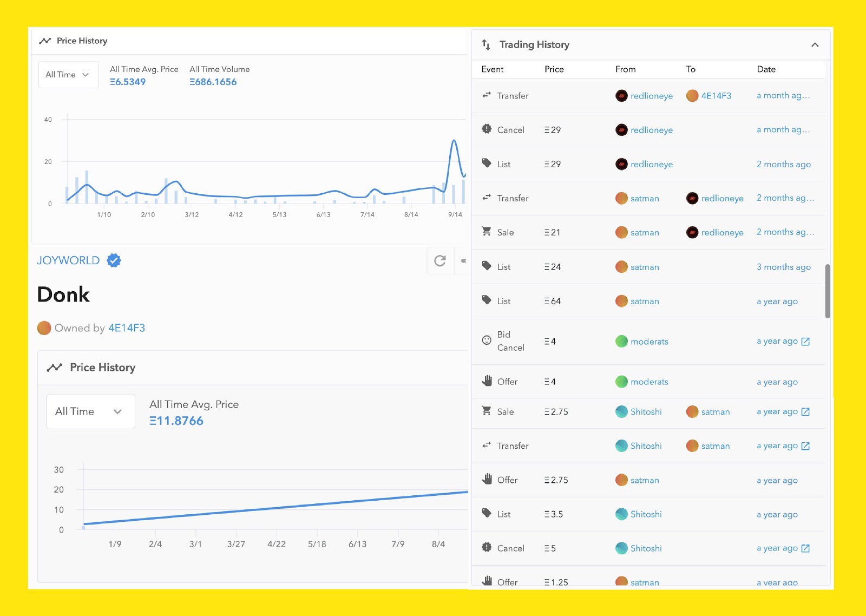Open external link icon on Ξ2.75 Sale row
Image resolution: width=866 pixels, height=616 pixels.
pyautogui.click(x=805, y=412)
